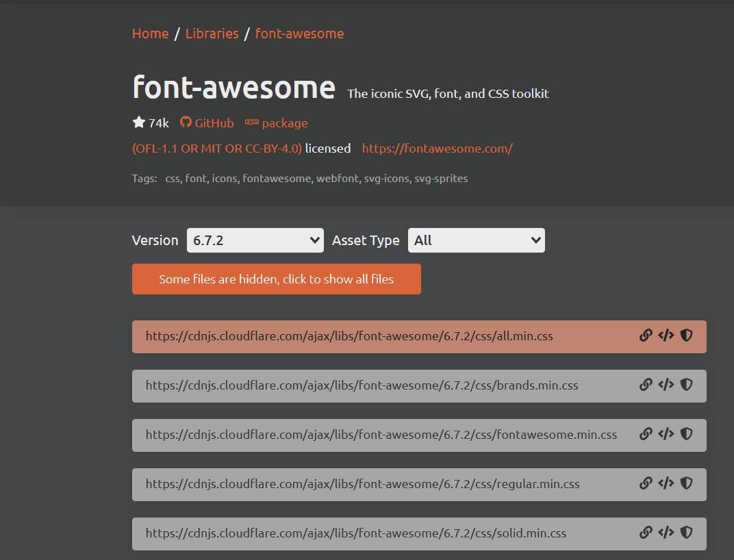The height and width of the screenshot is (560, 734).
Task: Select the brands.min.css URL text
Action: tap(362, 385)
